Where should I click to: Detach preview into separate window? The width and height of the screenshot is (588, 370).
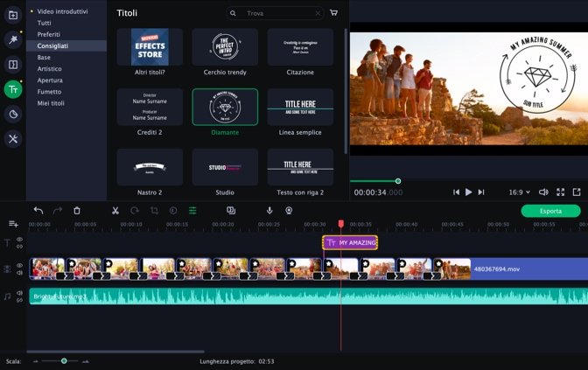(577, 192)
